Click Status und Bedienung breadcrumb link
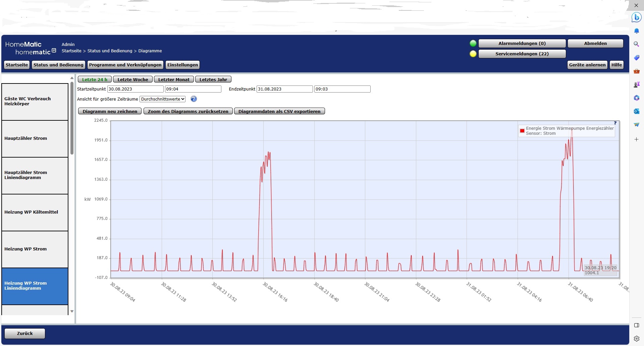644x346 pixels. pos(110,51)
